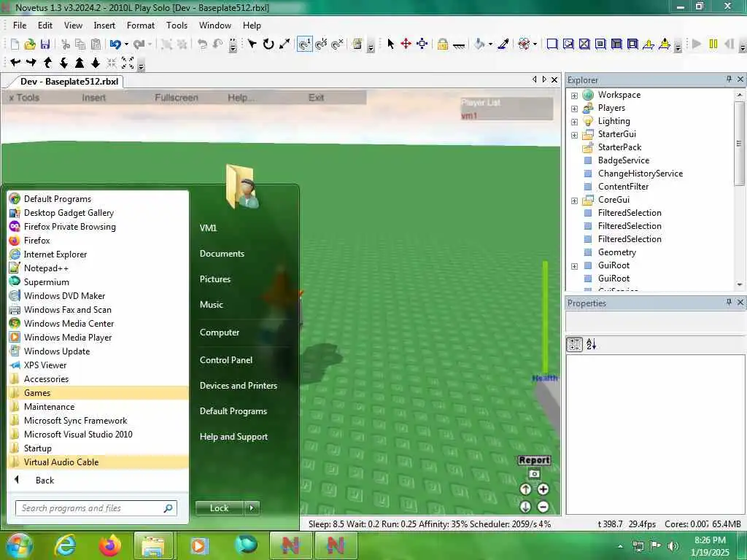This screenshot has width=747, height=560.
Task: Click the camera tilt up triangle icon
Action: (80, 63)
